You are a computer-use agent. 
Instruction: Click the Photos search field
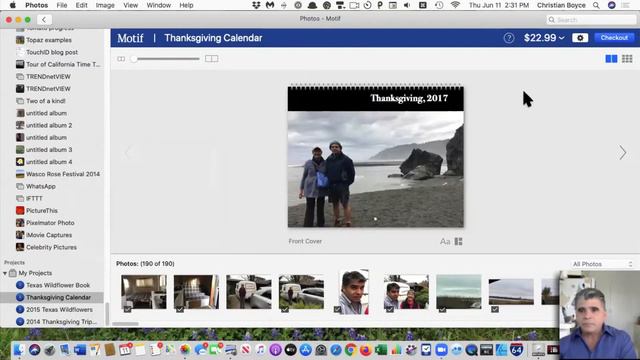[x=591, y=20]
